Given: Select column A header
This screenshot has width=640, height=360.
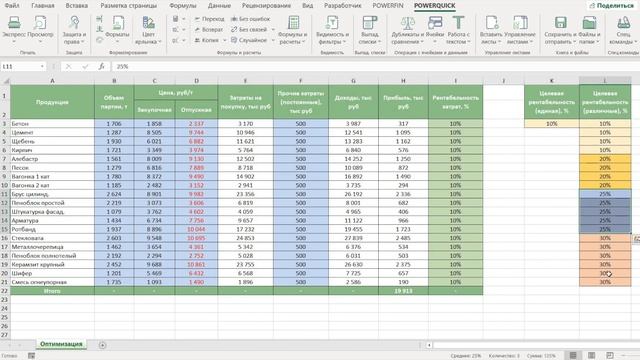Looking at the screenshot, I should tap(52, 81).
